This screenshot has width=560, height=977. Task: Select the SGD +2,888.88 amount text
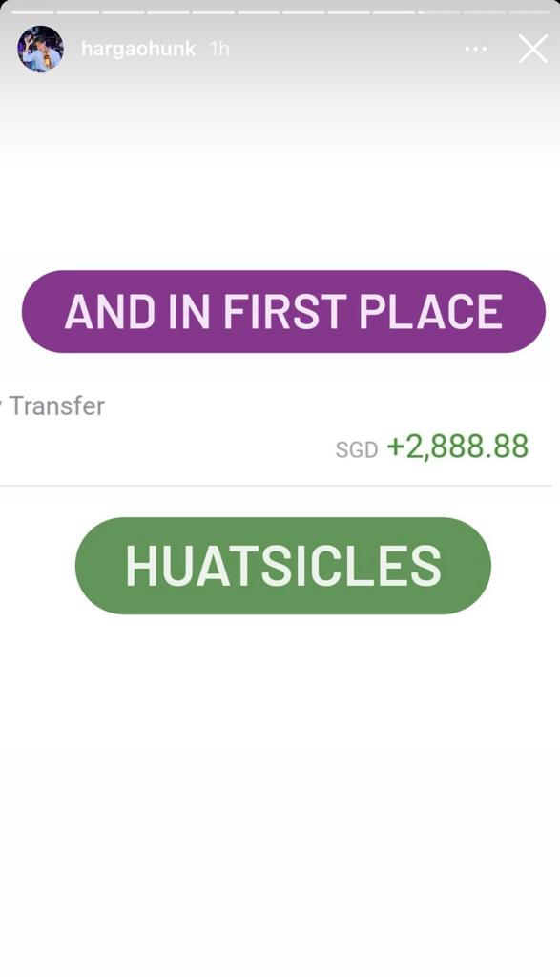point(432,447)
